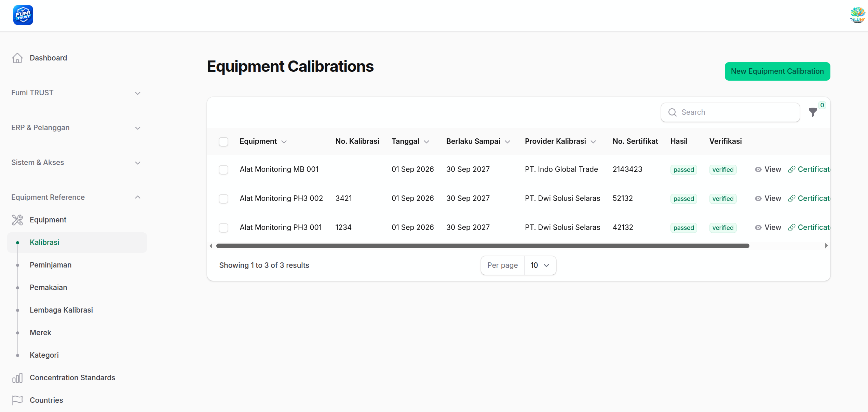Open the user avatar in the top corner
Screen dimensions: 868x412
pos(858,15)
